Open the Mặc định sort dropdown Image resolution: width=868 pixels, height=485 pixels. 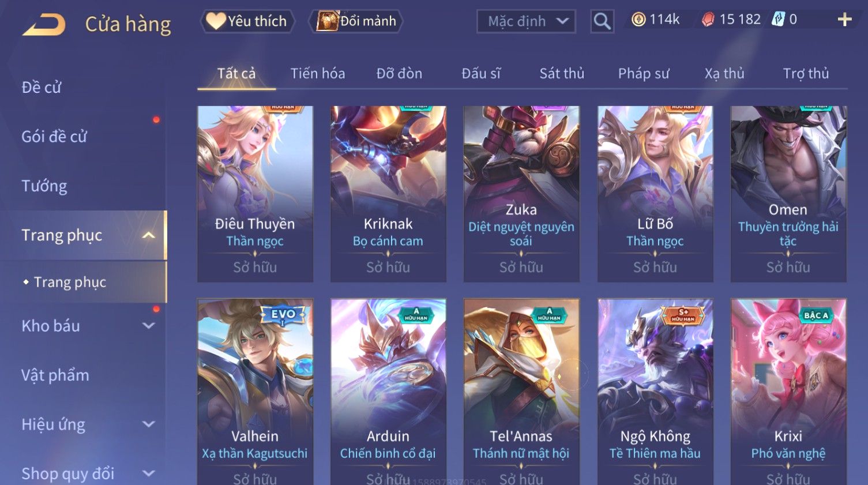526,21
